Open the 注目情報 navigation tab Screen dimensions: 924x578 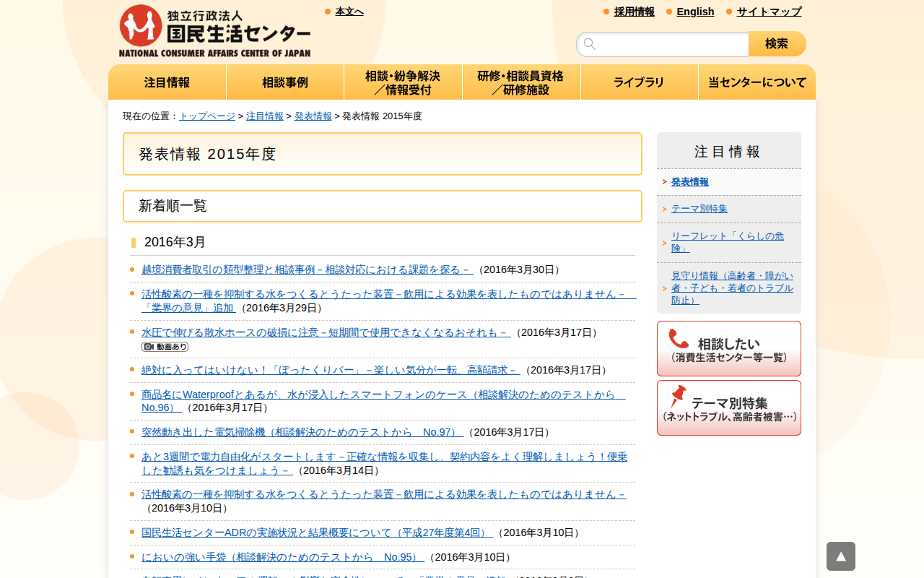pyautogui.click(x=167, y=82)
